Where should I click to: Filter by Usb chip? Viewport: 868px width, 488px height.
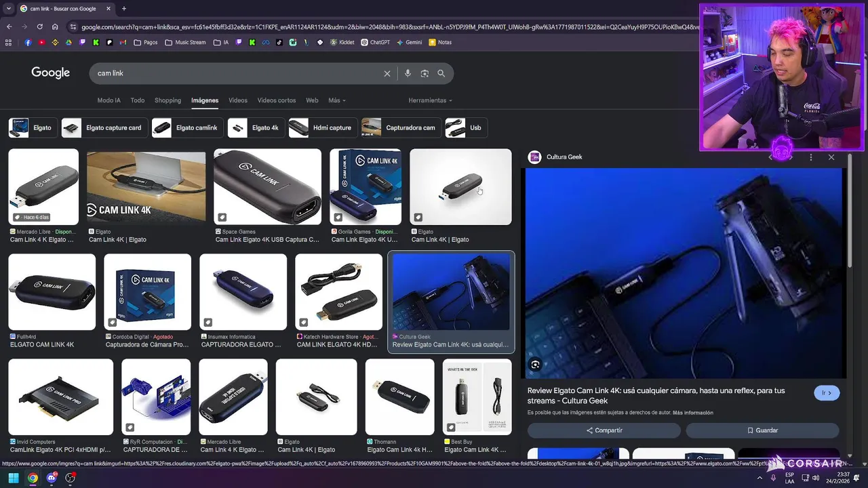[465, 127]
